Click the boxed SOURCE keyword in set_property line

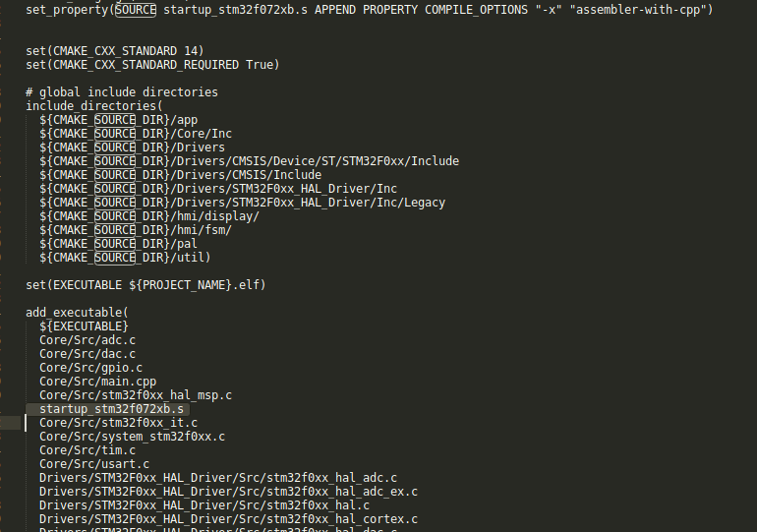point(136,10)
